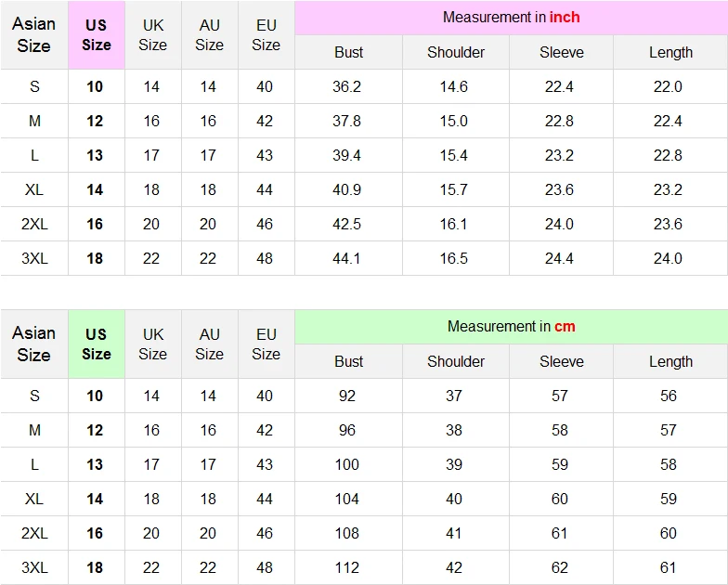This screenshot has width=728, height=585.
Task: Click the Shoulder value 15.7 in inch table
Action: point(453,189)
